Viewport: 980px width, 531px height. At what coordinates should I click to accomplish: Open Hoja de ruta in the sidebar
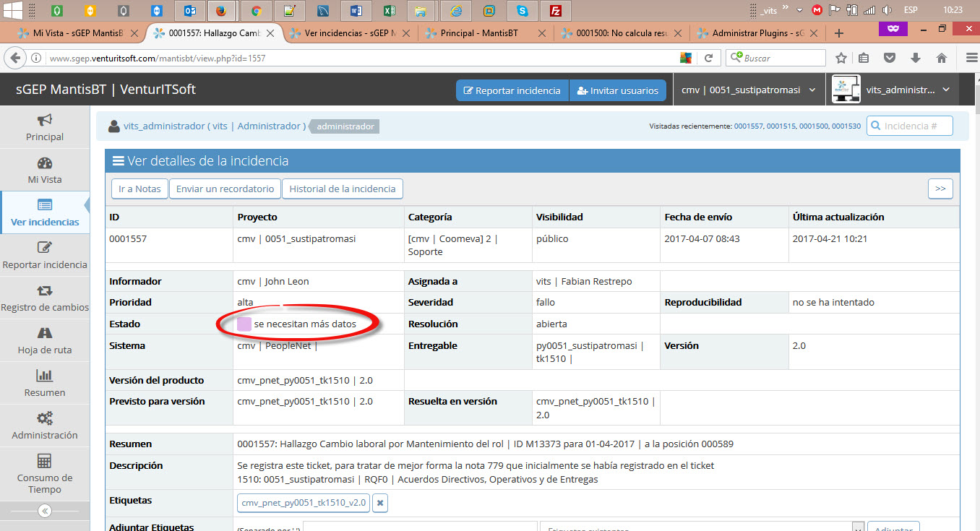coord(45,340)
